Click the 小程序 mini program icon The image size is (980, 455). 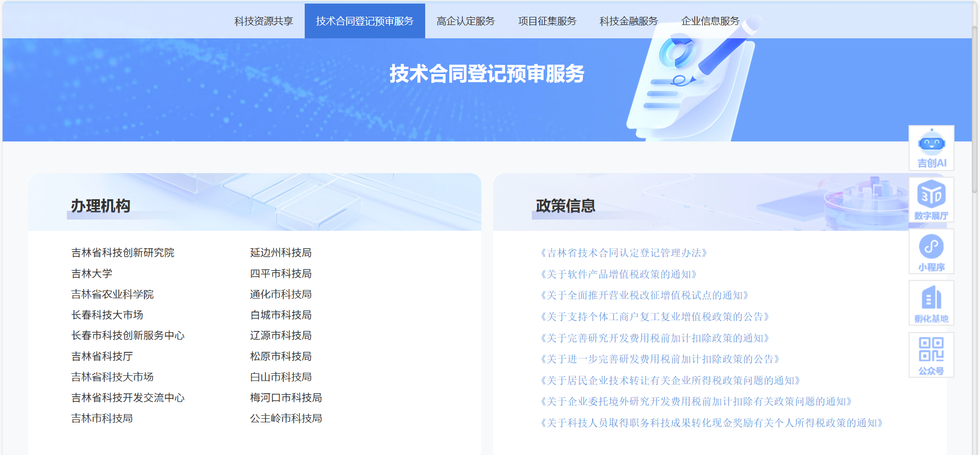[x=931, y=251]
